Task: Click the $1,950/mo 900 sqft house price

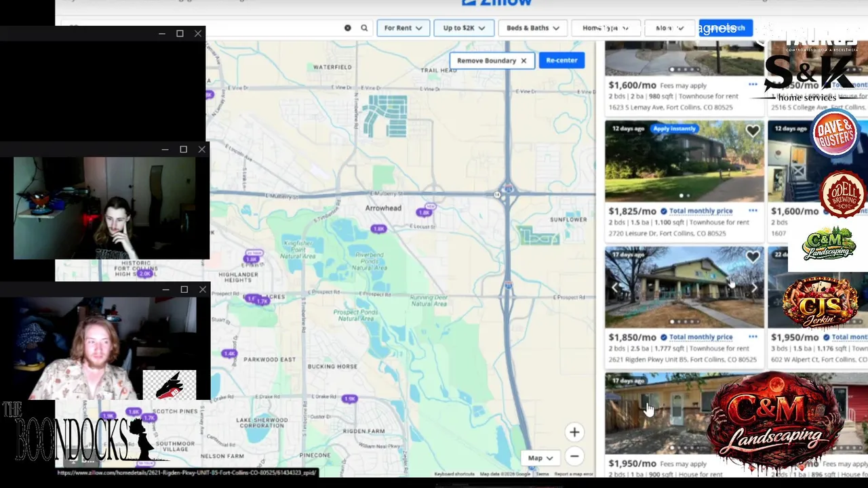Action: pos(632,464)
